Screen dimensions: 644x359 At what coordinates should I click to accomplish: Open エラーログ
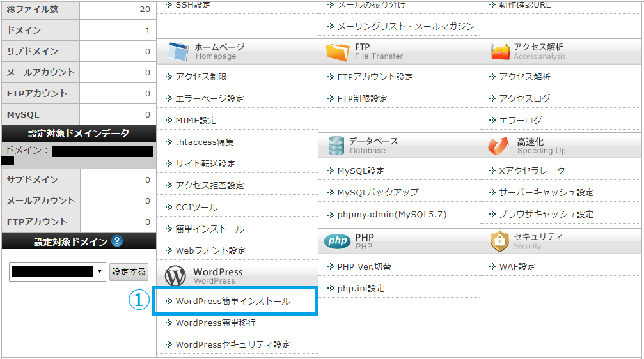click(521, 120)
